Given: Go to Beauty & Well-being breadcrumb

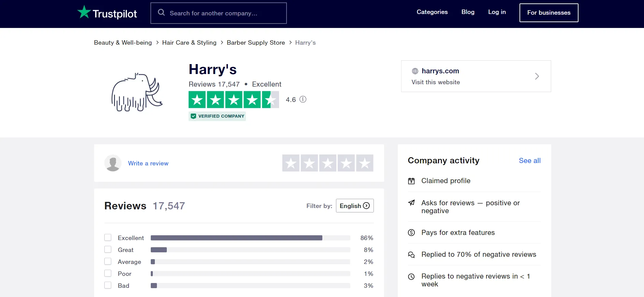Looking at the screenshot, I should [x=123, y=43].
